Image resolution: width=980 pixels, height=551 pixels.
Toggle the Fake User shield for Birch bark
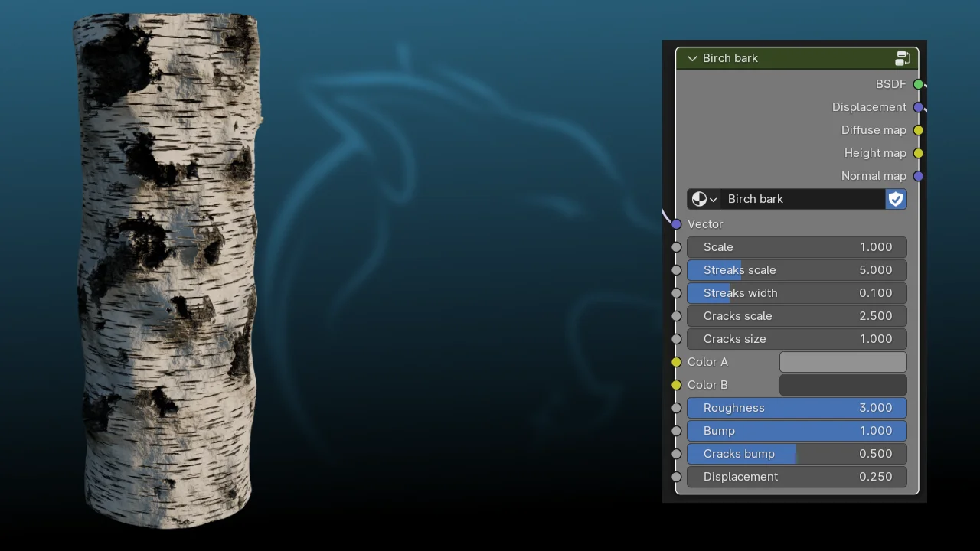pos(896,199)
